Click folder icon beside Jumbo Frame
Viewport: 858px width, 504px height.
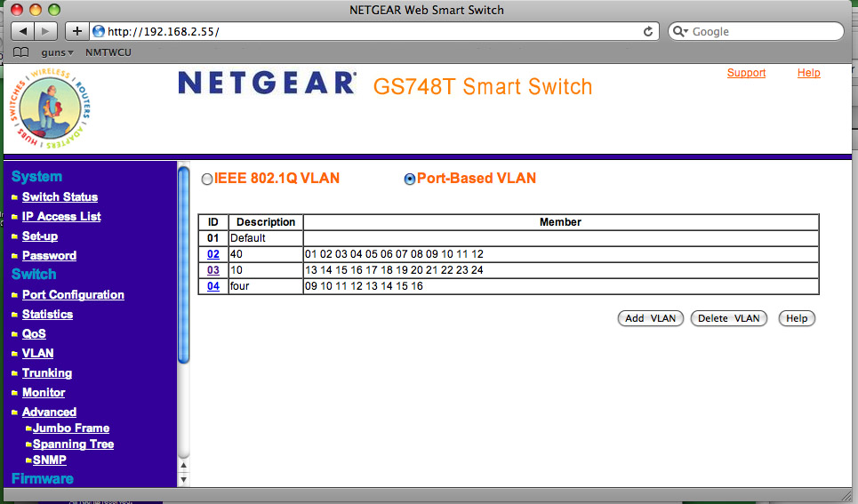tap(28, 428)
